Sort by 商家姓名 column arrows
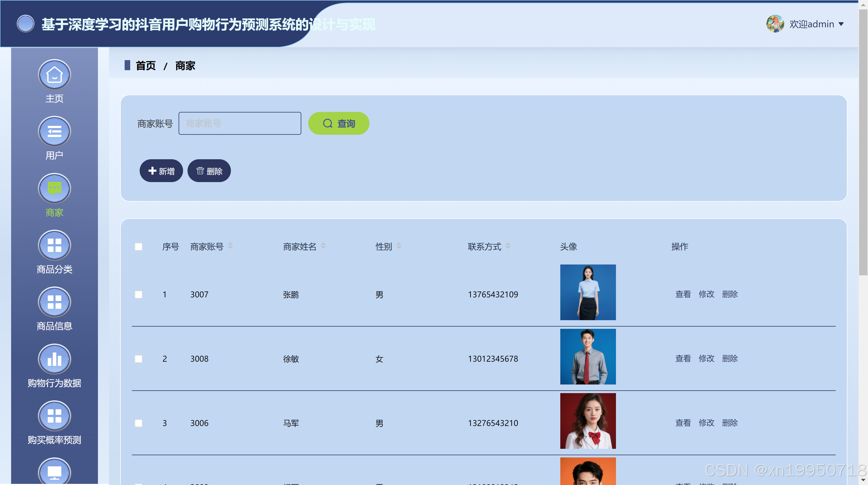This screenshot has height=485, width=868. (x=323, y=246)
